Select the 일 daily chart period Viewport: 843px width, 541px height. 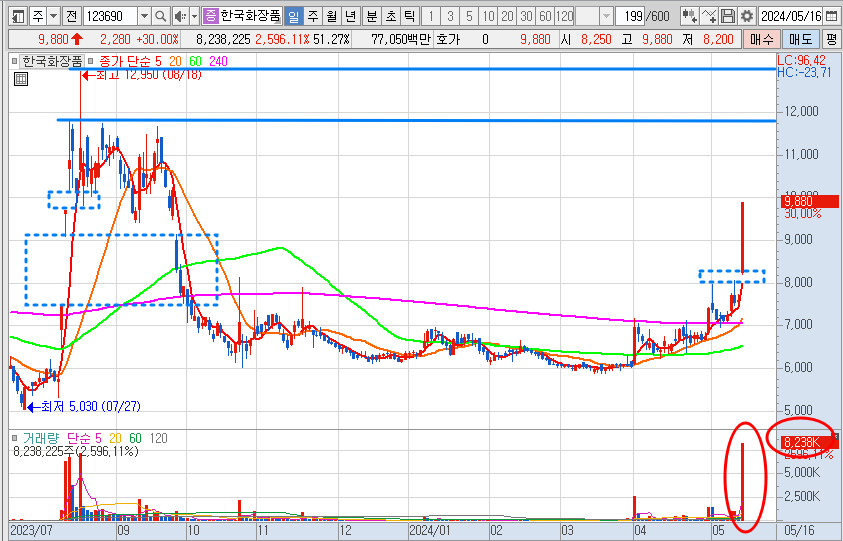point(293,16)
